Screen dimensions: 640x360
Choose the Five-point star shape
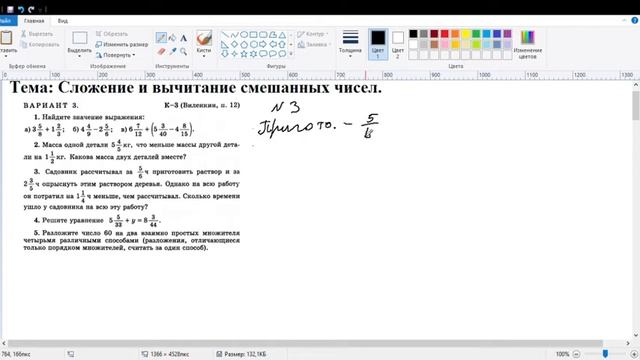244,53
